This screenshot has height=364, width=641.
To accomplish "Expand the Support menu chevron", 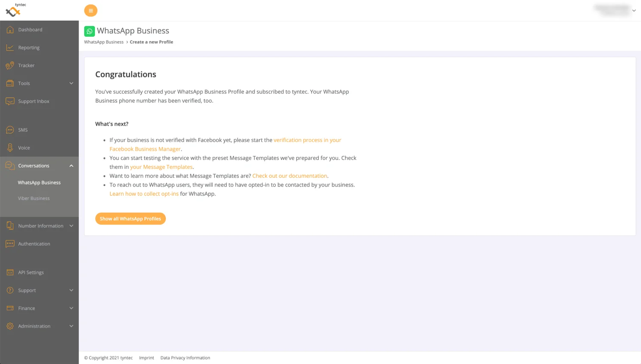I will coord(71,291).
